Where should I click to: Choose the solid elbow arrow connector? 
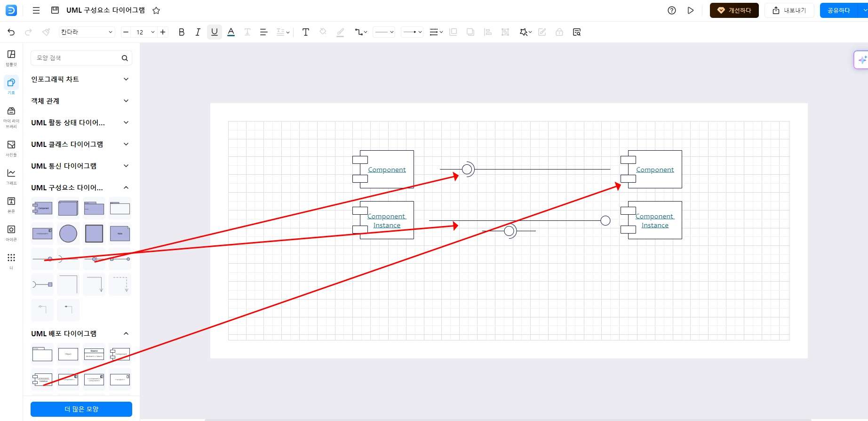pos(94,284)
